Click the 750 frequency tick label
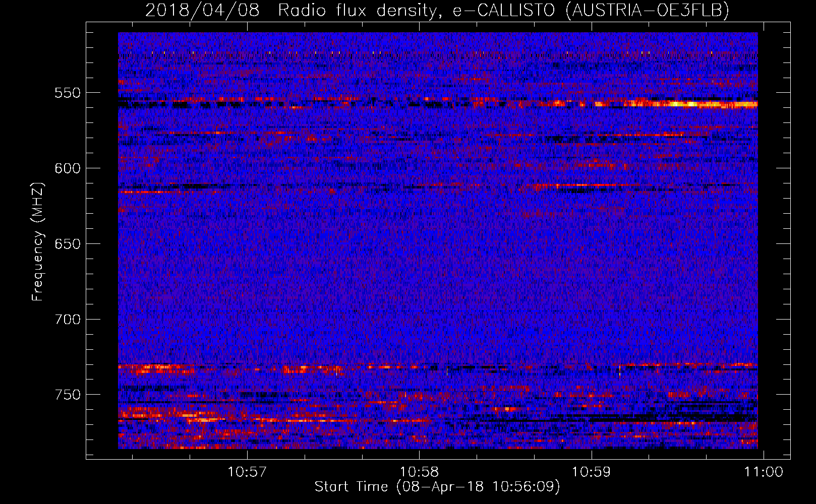 point(68,395)
